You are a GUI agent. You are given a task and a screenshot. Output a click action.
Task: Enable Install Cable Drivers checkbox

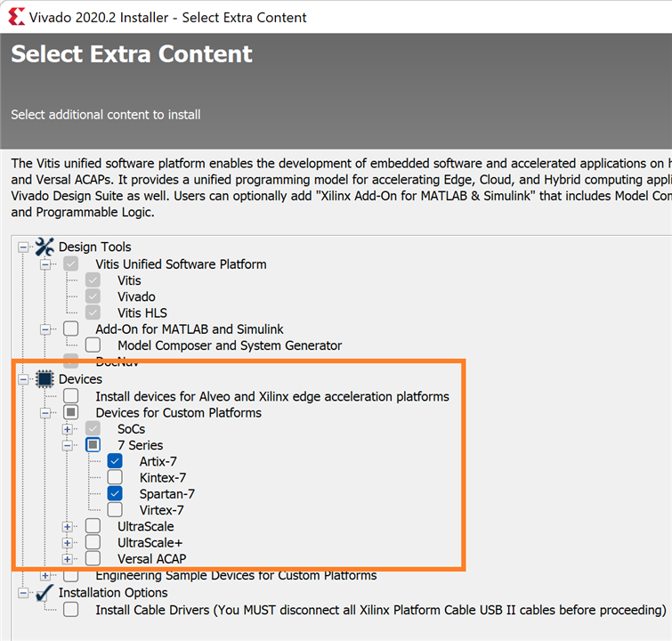71,609
